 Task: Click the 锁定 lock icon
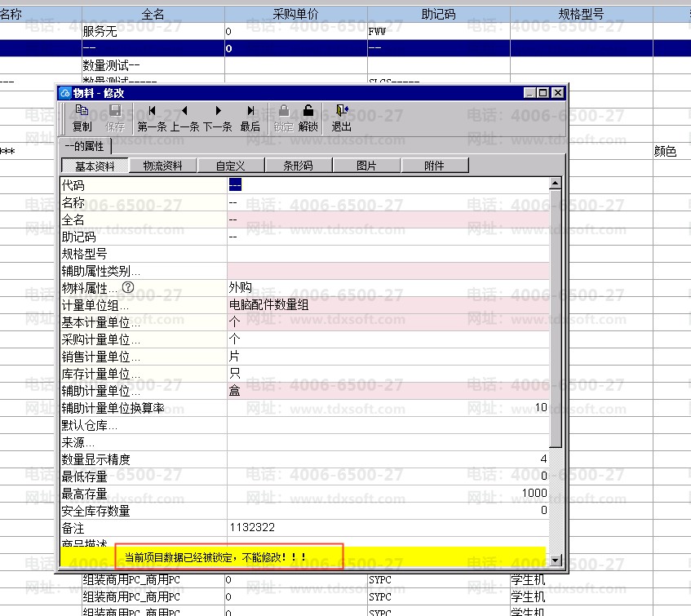[x=283, y=118]
